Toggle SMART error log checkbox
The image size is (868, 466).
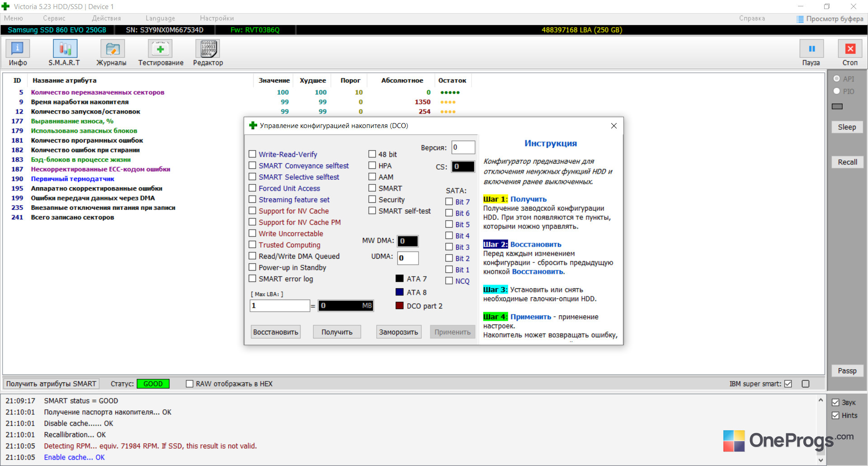click(252, 279)
